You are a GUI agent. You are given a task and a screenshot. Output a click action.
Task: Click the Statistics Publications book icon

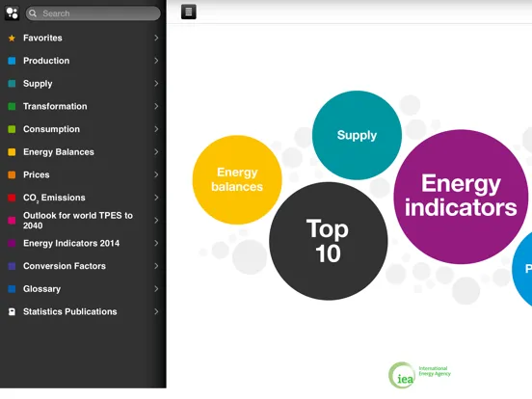tap(12, 312)
